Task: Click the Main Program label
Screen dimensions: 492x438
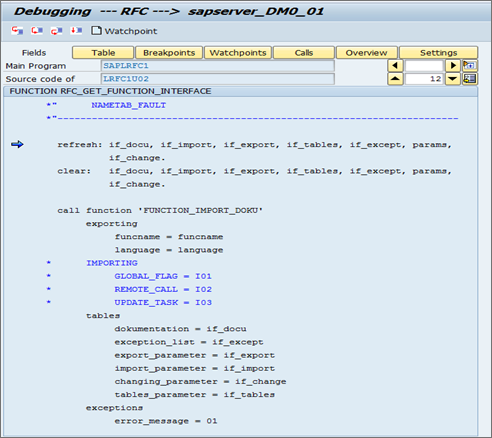Action: (36, 66)
